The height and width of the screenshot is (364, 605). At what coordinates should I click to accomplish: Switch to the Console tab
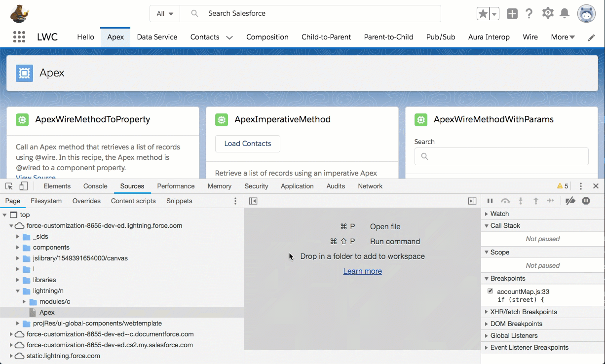coord(95,186)
